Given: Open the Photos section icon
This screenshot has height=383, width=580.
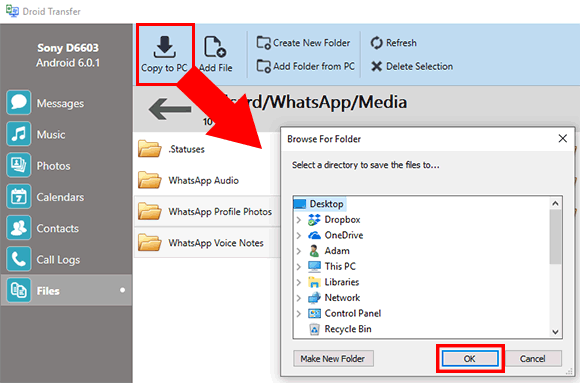Looking at the screenshot, I should tap(18, 165).
